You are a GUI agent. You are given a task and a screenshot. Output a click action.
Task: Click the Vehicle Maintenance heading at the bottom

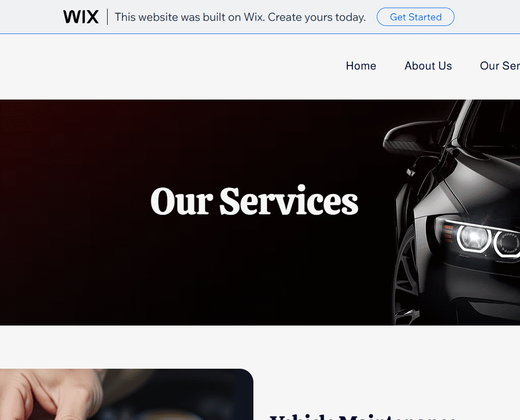pos(363,417)
